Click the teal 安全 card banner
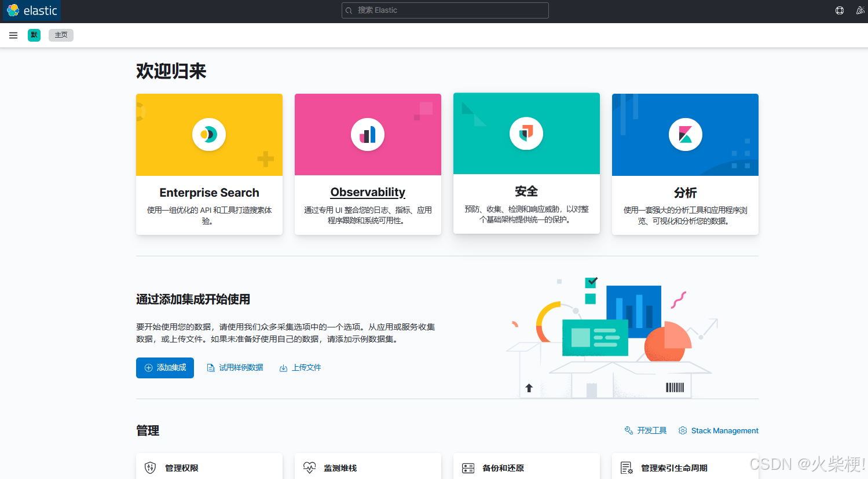Image resolution: width=868 pixels, height=479 pixels. click(526, 134)
